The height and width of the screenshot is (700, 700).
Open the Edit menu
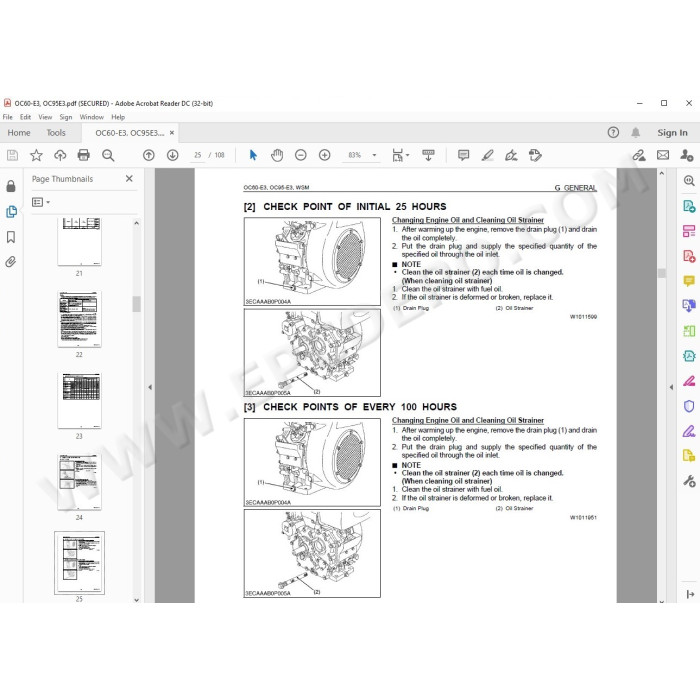(25, 117)
